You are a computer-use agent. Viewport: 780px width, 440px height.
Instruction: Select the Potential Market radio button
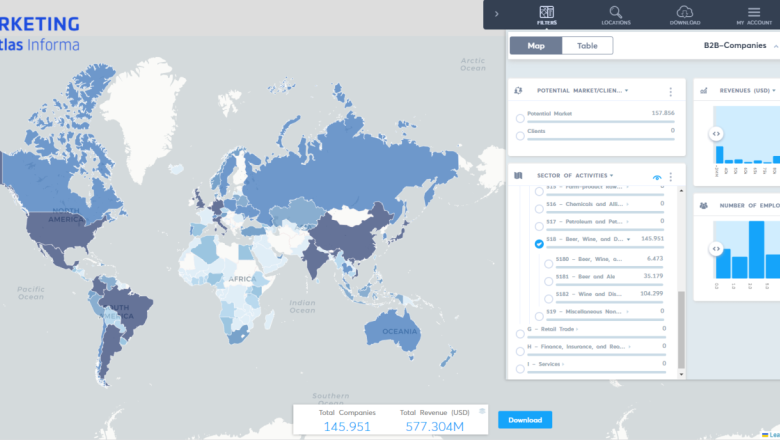click(x=520, y=118)
